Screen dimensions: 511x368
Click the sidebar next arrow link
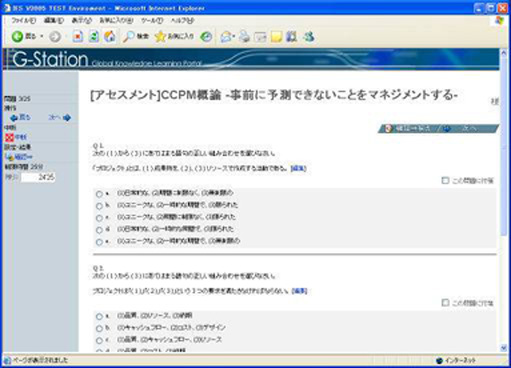[60, 117]
